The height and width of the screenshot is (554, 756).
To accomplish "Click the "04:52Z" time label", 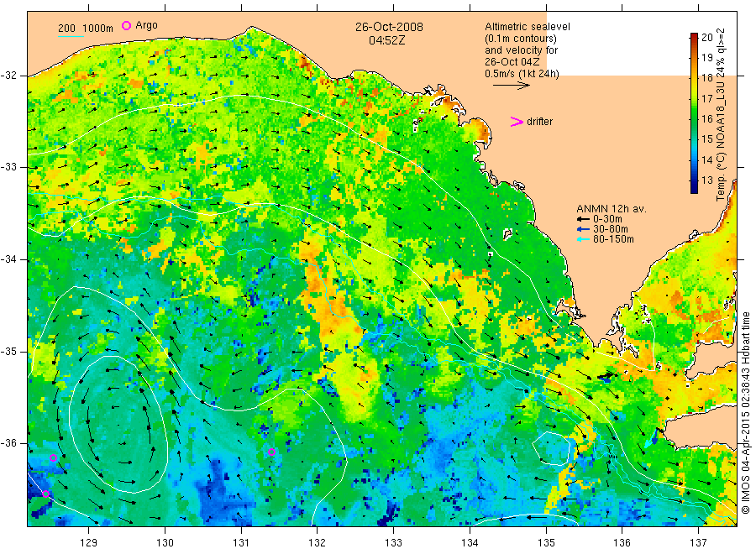I will [x=386, y=40].
